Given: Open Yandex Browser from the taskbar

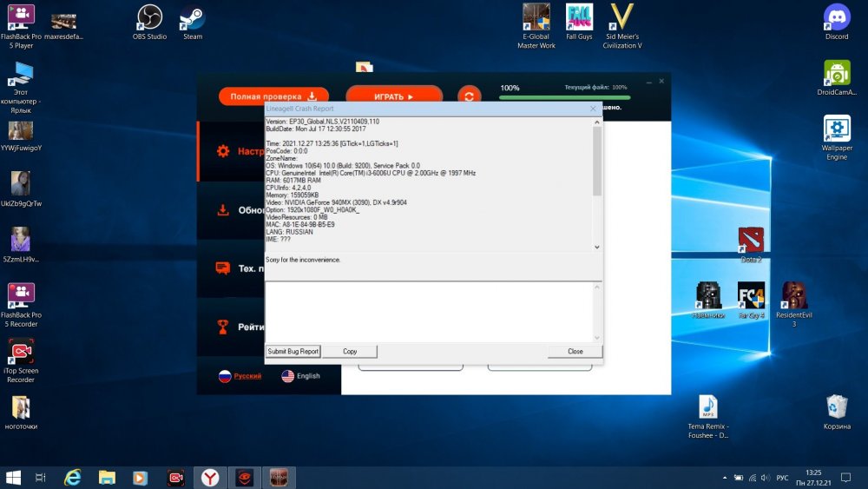Looking at the screenshot, I should click(210, 477).
